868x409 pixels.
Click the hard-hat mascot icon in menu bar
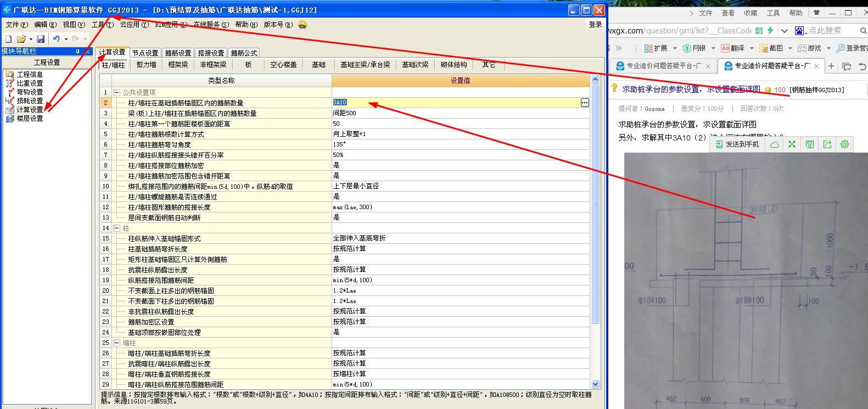tap(303, 25)
